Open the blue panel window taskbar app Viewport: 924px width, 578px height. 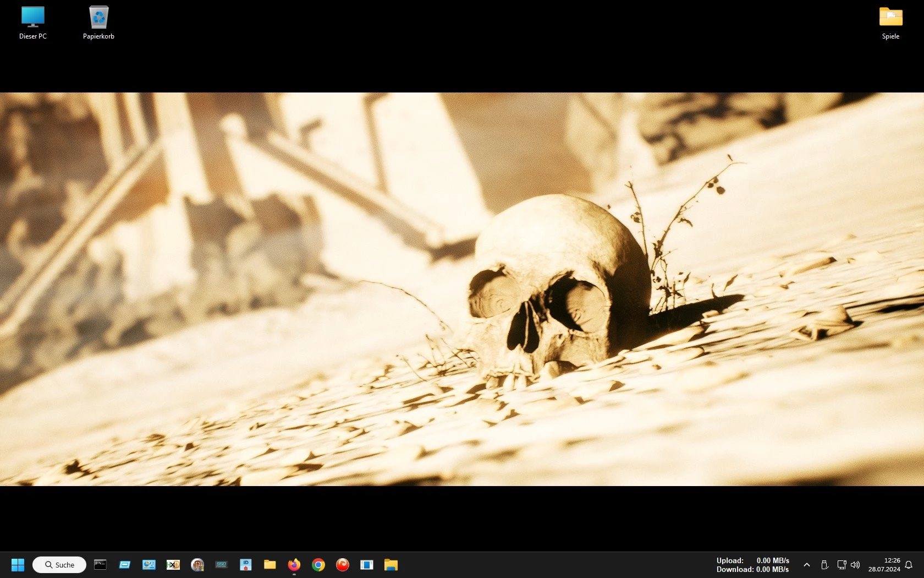(367, 565)
